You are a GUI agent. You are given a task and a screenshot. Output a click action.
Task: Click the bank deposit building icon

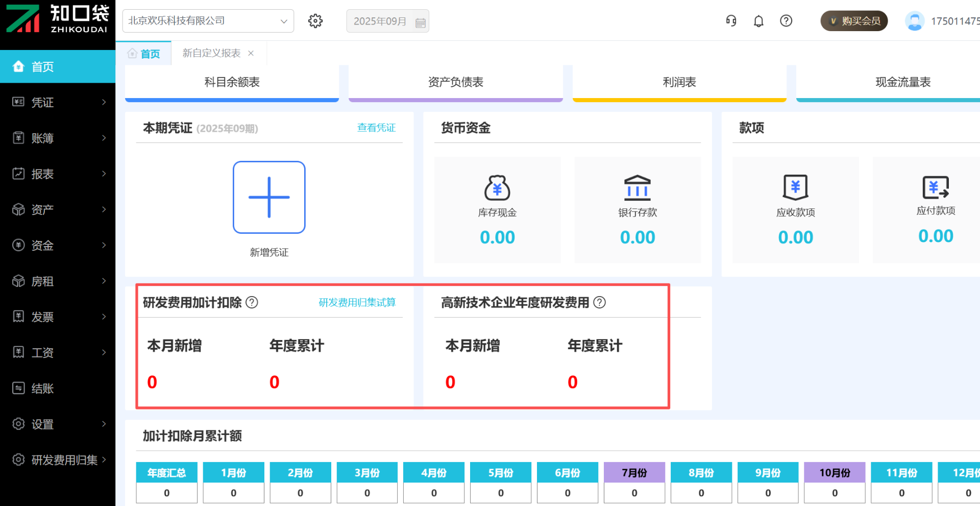click(x=637, y=188)
